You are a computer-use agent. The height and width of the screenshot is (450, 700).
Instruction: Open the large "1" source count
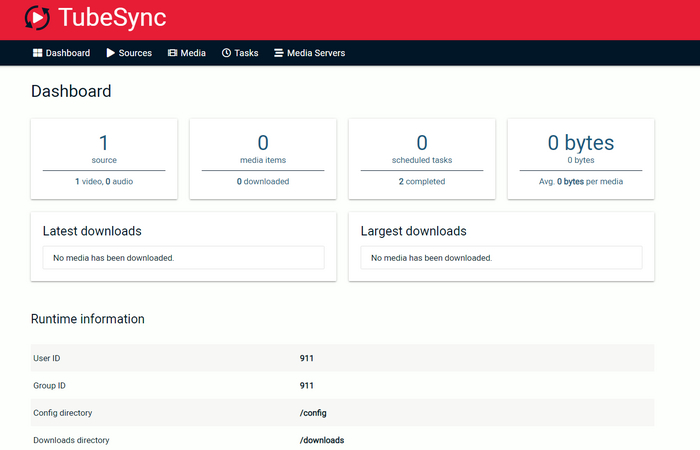click(104, 143)
